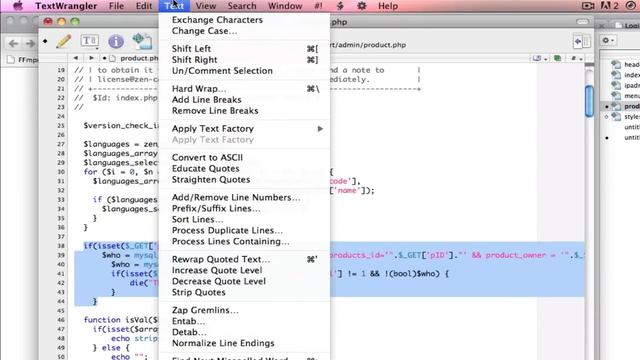This screenshot has width=640, height=360.
Task: Toggle the split view icon at top right
Action: pyautogui.click(x=582, y=41)
